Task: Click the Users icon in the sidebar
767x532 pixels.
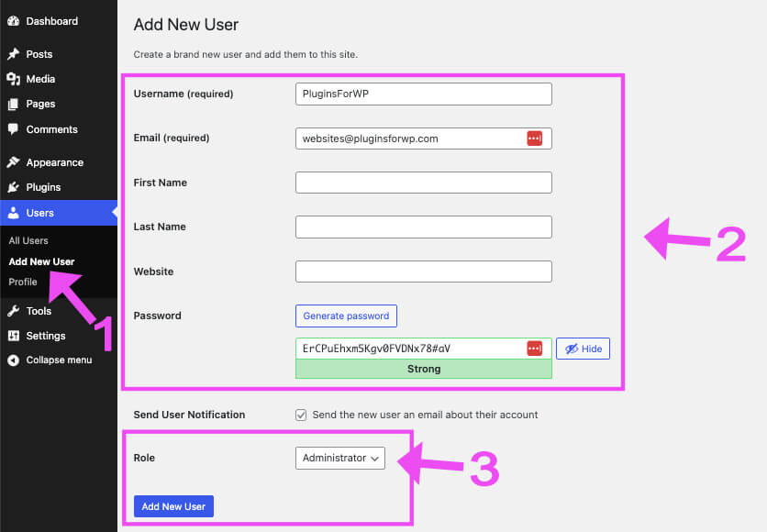Action: point(14,212)
